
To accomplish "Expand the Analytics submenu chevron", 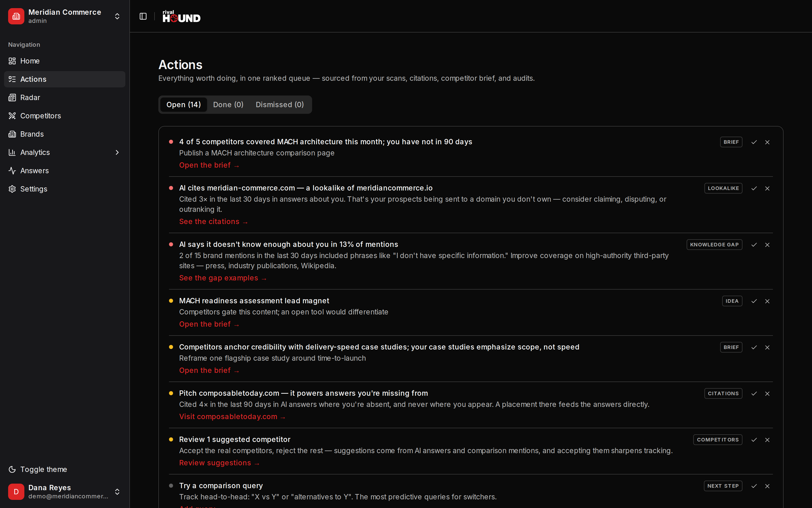I will point(117,153).
